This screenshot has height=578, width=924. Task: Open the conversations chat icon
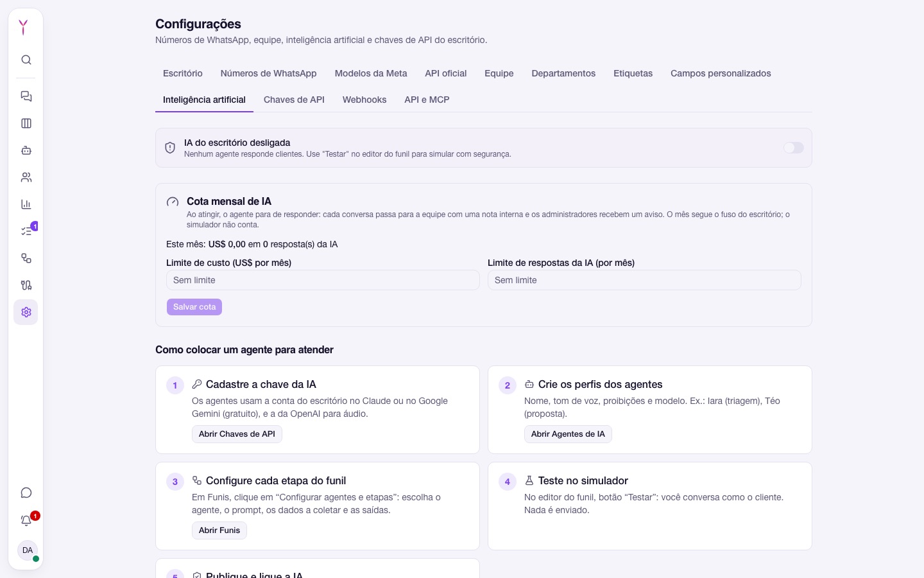pyautogui.click(x=26, y=96)
